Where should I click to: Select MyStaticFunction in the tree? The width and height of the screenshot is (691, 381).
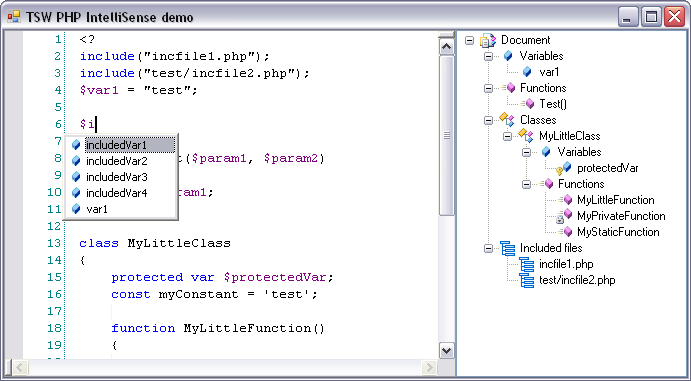click(x=618, y=232)
